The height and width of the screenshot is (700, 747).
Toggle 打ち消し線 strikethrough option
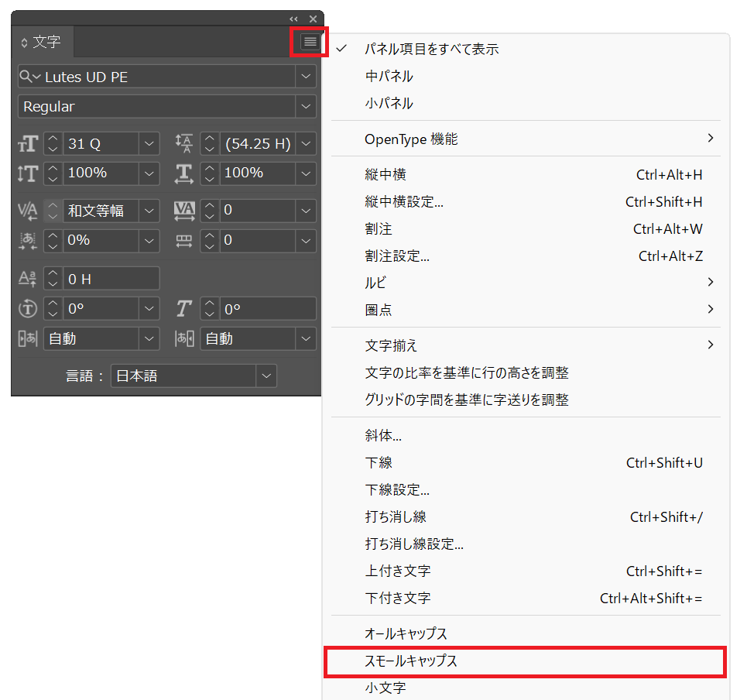[396, 516]
